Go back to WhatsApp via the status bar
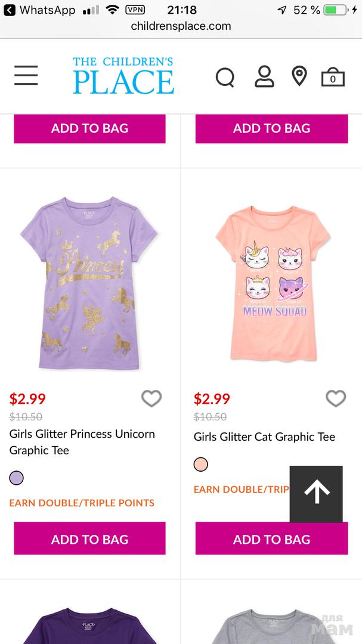Image resolution: width=362 pixels, height=644 pixels. click(x=40, y=10)
